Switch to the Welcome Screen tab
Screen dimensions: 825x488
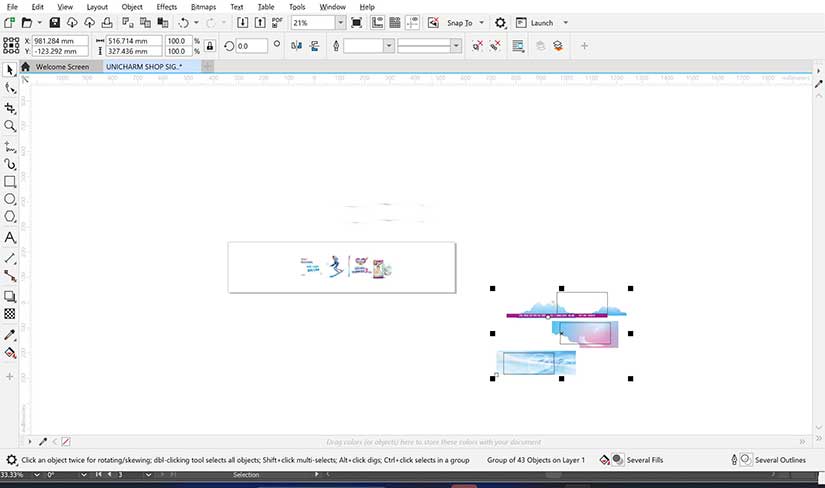[62, 67]
